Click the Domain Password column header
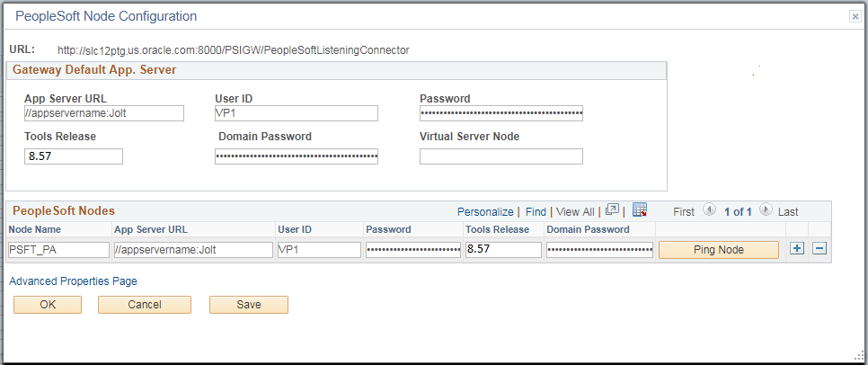 click(588, 229)
